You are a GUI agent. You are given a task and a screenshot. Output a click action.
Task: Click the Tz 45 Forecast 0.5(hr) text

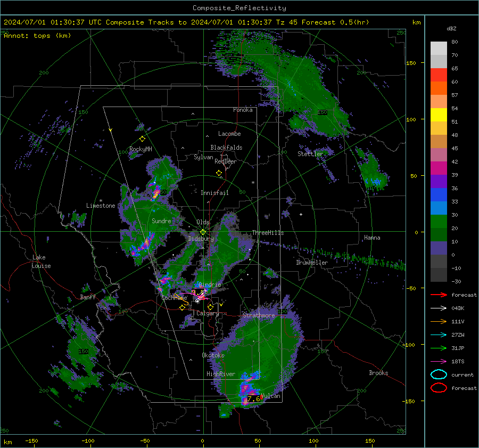tap(323, 22)
